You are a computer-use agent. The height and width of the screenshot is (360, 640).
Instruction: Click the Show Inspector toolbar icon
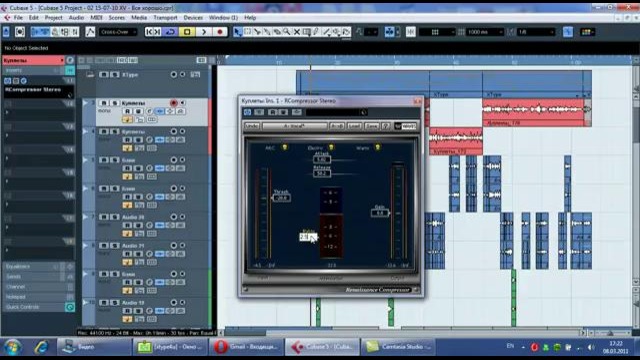tap(36, 32)
